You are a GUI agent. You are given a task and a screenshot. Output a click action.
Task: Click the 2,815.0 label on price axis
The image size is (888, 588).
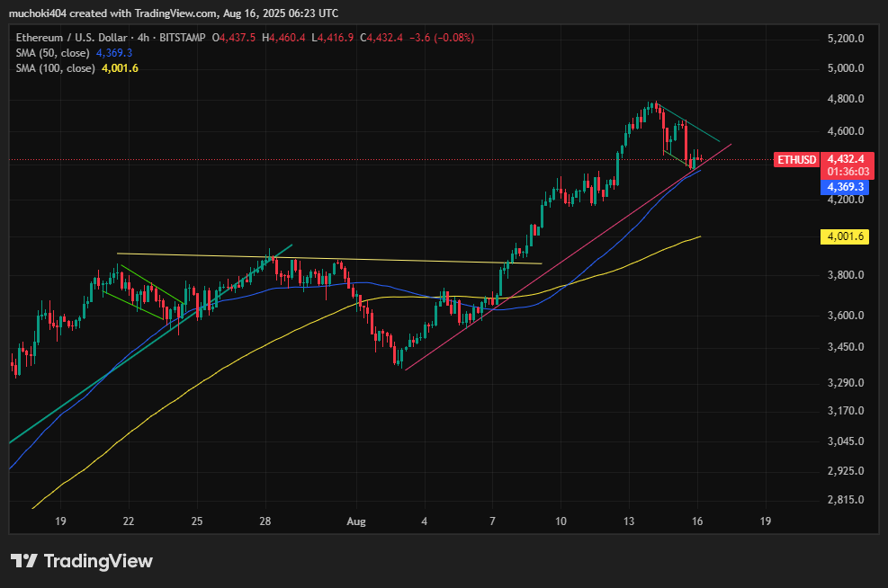click(845, 500)
